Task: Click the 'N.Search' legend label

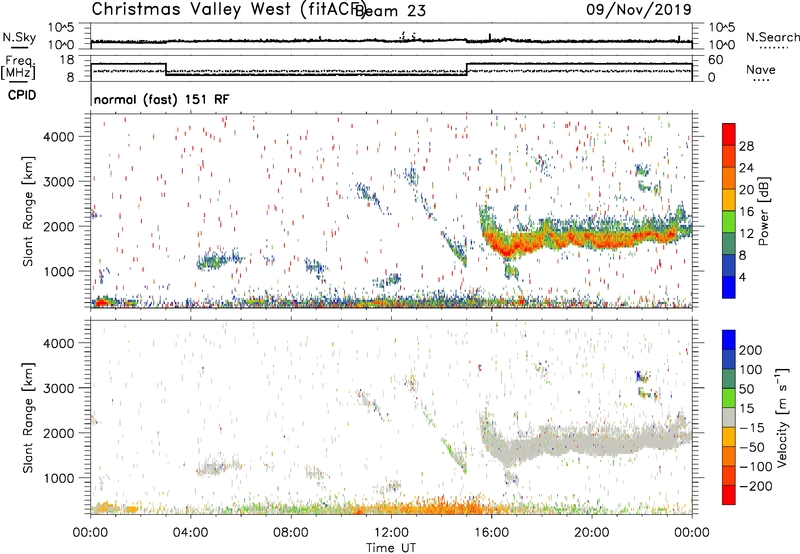Action: (772, 37)
